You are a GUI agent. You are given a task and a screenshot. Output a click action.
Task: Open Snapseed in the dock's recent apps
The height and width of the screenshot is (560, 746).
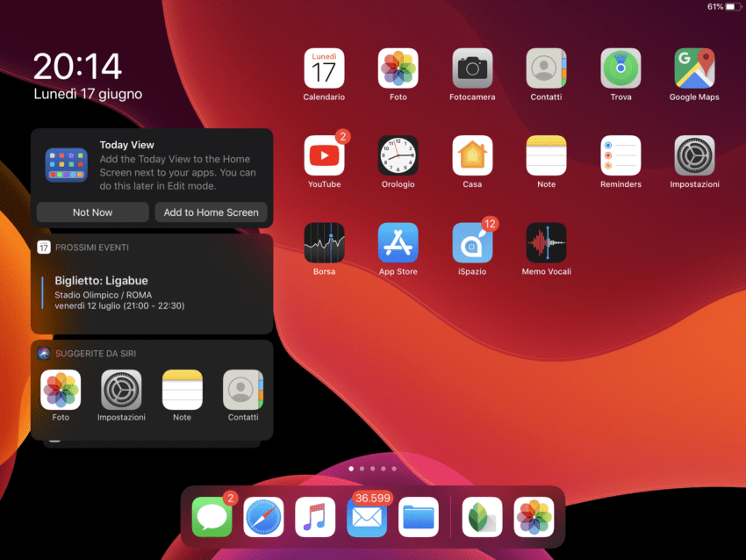(482, 517)
